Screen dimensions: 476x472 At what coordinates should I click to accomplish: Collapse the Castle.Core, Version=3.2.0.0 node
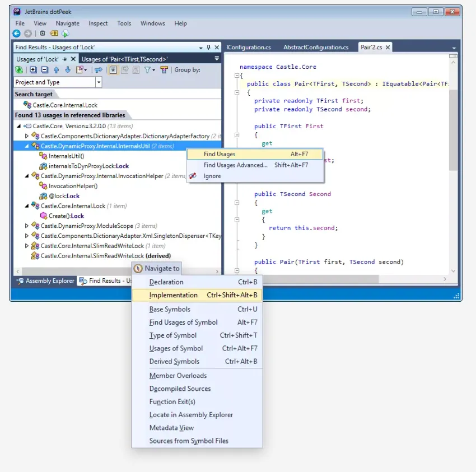[19, 126]
